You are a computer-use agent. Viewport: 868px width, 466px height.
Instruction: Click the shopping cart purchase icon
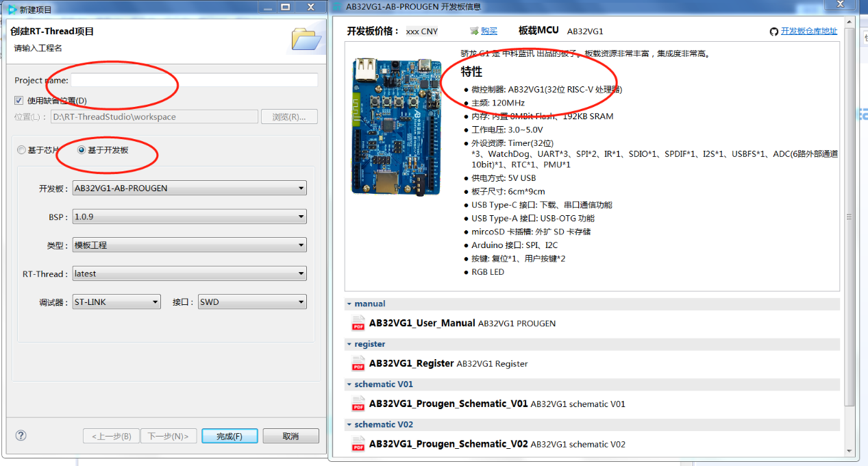[474, 31]
